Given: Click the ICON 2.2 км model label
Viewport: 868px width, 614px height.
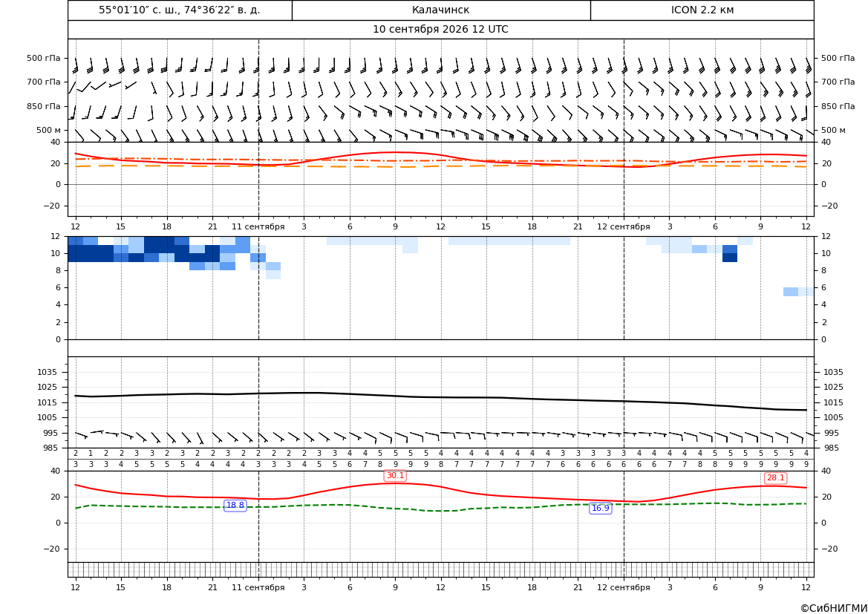Looking at the screenshot, I should point(702,10).
